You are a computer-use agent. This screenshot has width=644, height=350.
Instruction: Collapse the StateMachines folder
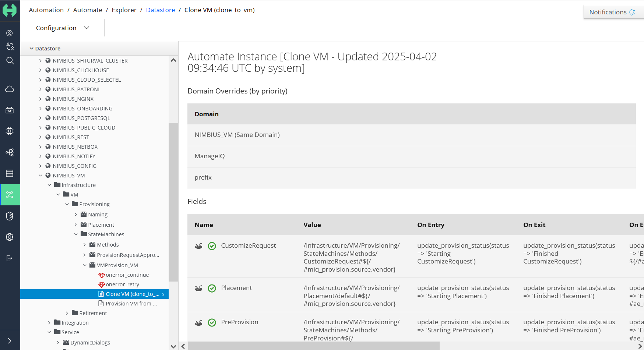pyautogui.click(x=75, y=234)
